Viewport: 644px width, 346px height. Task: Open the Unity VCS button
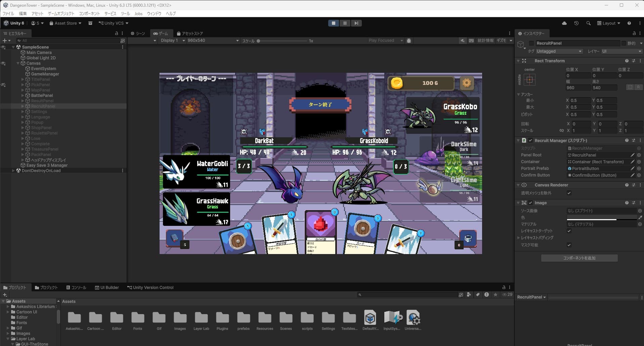click(114, 23)
